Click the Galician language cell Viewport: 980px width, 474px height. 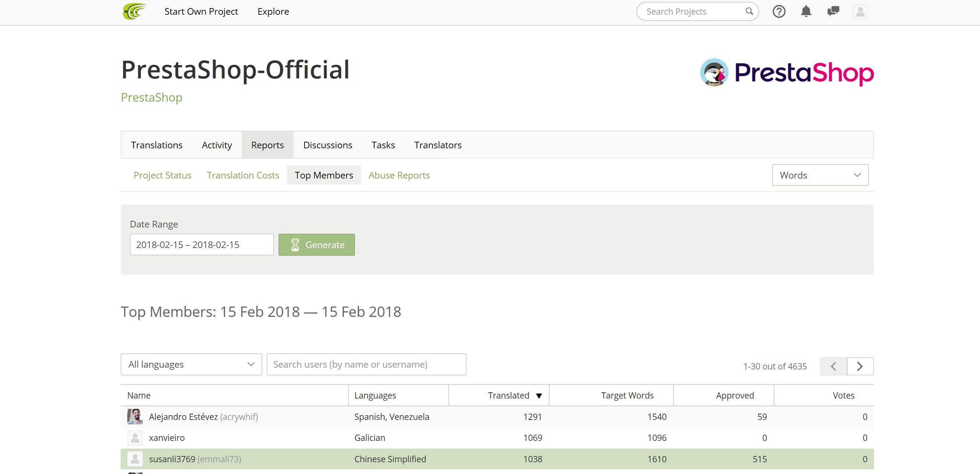[x=370, y=438]
